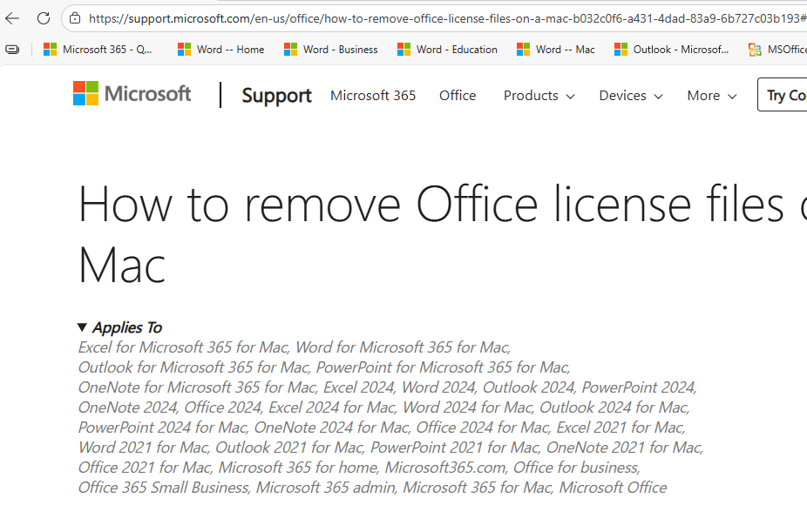
Task: Open the tab actions icon beside bookmarks
Action: click(12, 50)
